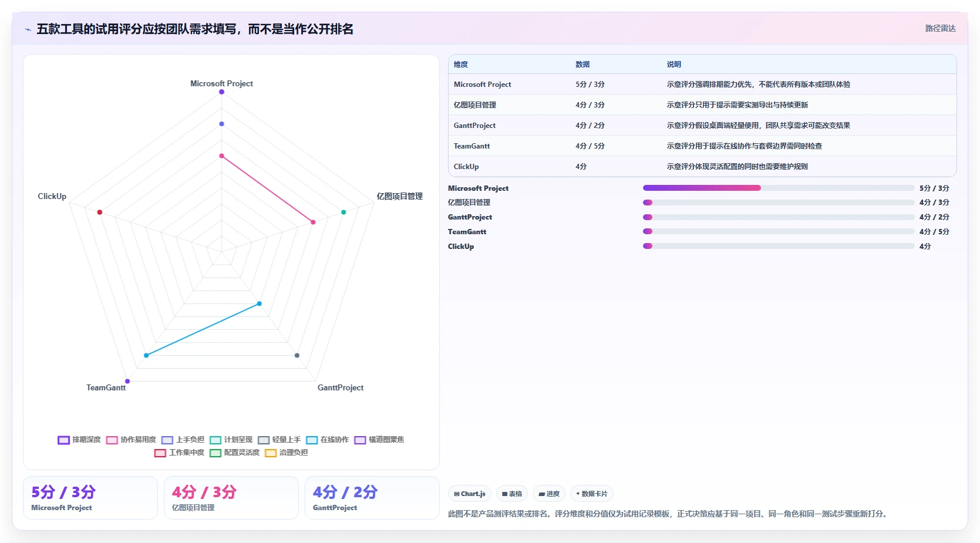Select the GanttProject table row name
This screenshot has height=543, width=980.
pyautogui.click(x=474, y=126)
